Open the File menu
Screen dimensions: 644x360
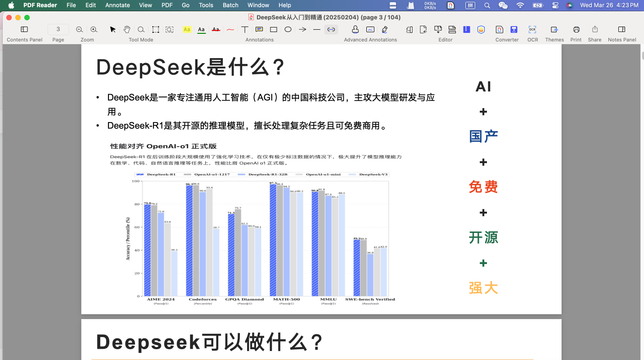(71, 5)
